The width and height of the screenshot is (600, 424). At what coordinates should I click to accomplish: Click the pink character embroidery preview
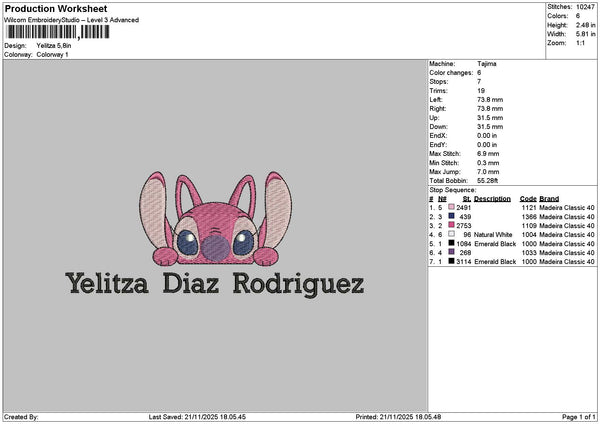tap(215, 219)
